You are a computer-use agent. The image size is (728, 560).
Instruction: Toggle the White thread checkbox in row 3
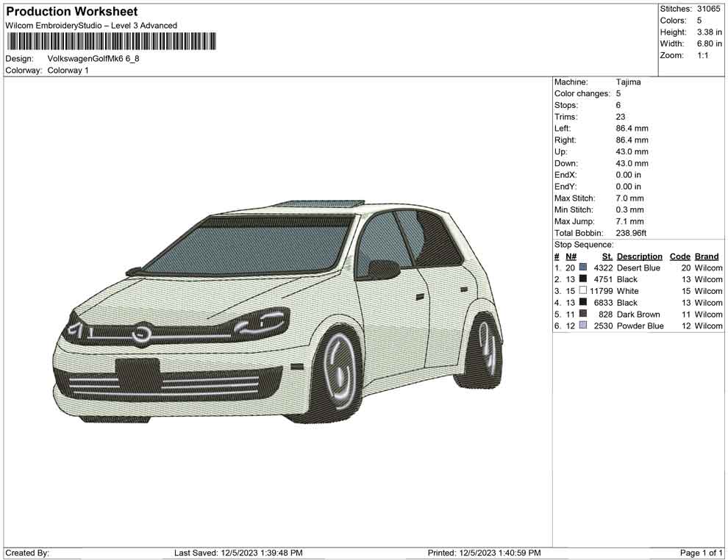click(x=583, y=291)
